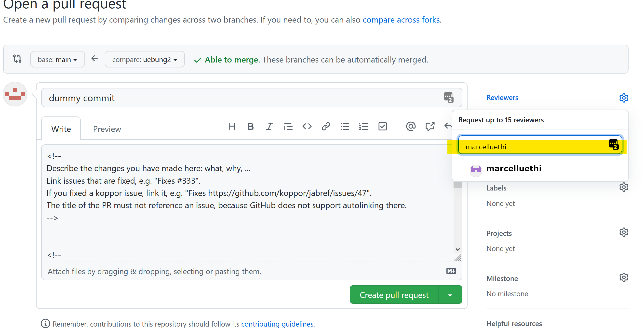Viewport: 644px width, 330px height.
Task: Click the compare branches switch icon
Action: pyautogui.click(x=17, y=59)
